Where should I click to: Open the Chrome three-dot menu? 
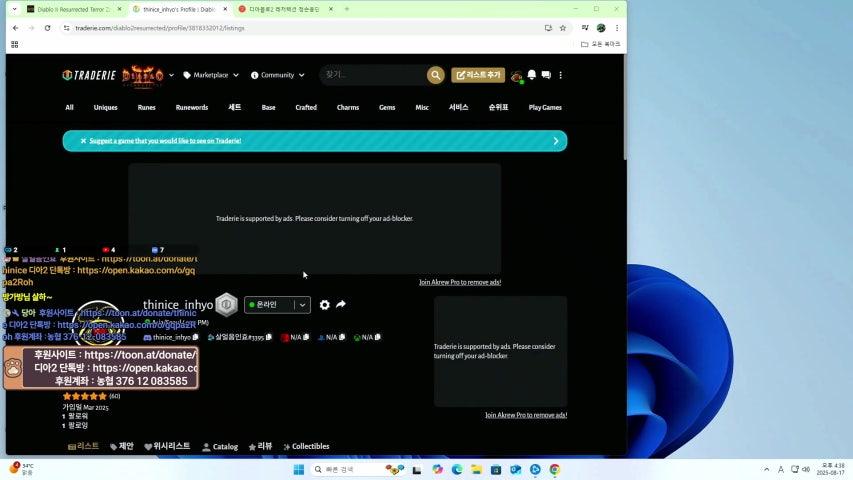click(x=617, y=28)
